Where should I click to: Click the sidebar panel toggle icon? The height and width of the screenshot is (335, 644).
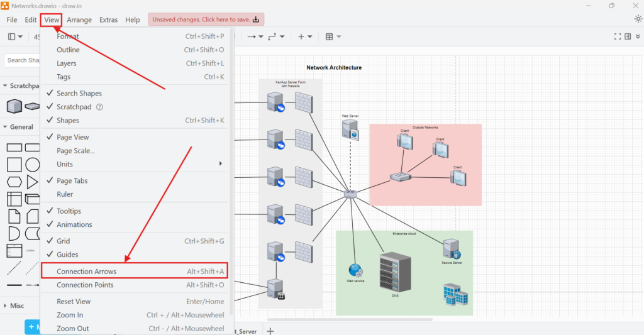(12, 37)
